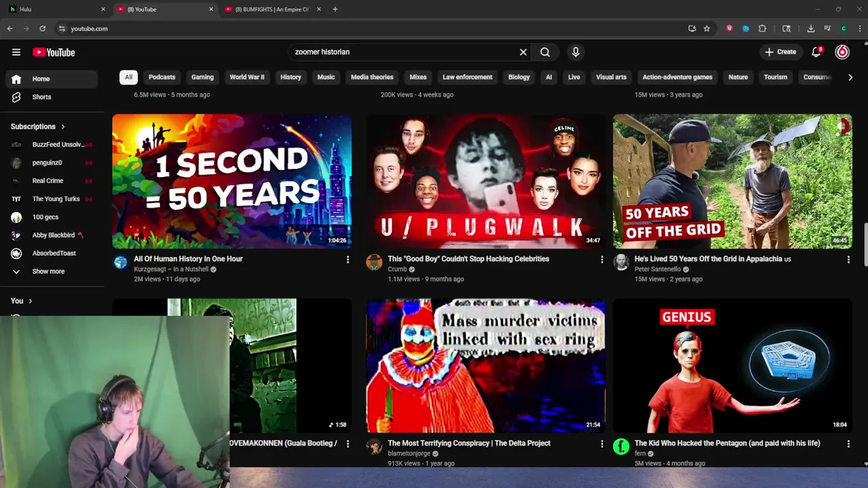The height and width of the screenshot is (488, 868).
Task: Open more options for Off the Grid video
Action: 848,260
